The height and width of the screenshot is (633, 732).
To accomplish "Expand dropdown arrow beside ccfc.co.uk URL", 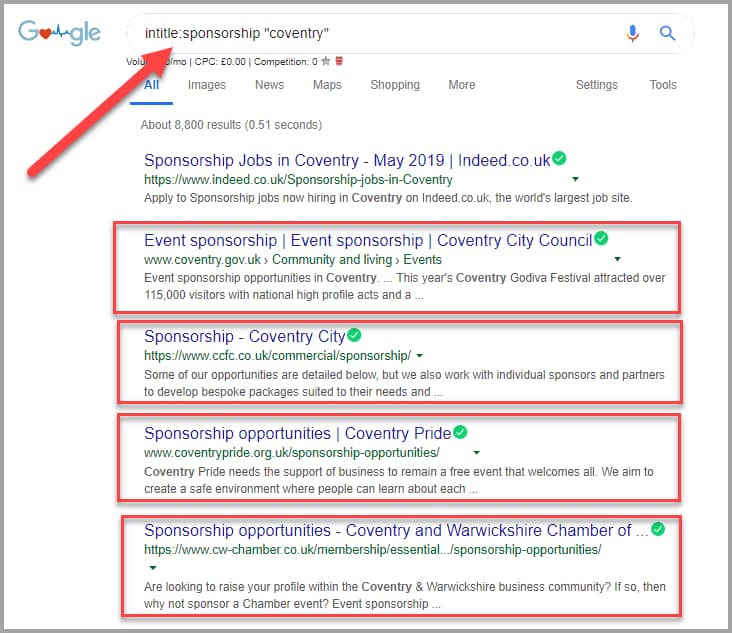I will click(420, 356).
